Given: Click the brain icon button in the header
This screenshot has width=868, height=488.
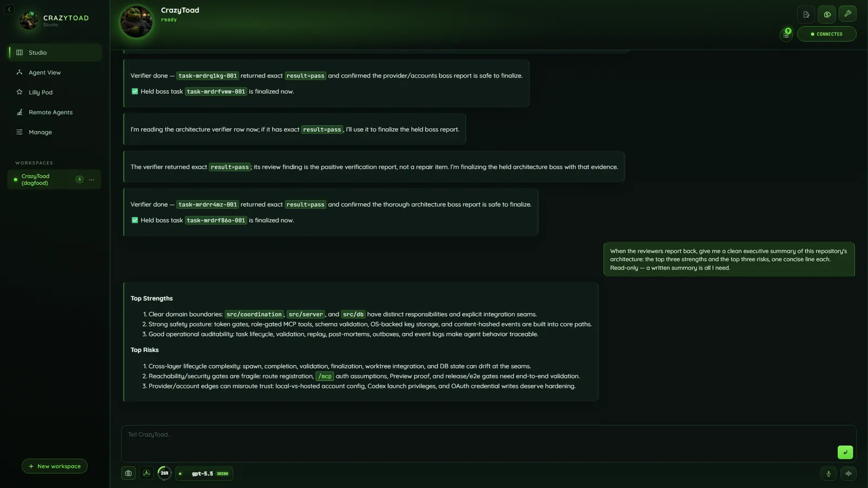Looking at the screenshot, I should 827,15.
